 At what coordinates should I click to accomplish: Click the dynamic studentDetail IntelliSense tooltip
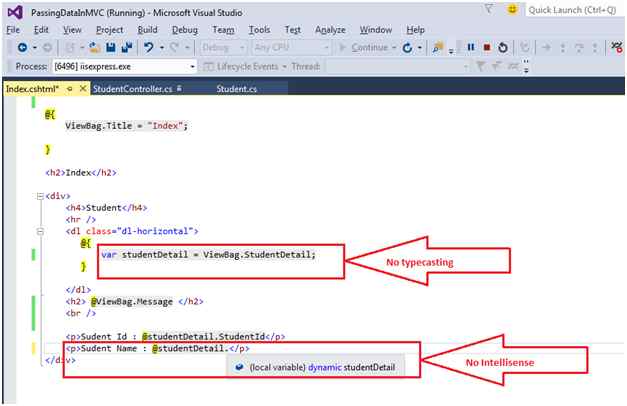pos(315,367)
